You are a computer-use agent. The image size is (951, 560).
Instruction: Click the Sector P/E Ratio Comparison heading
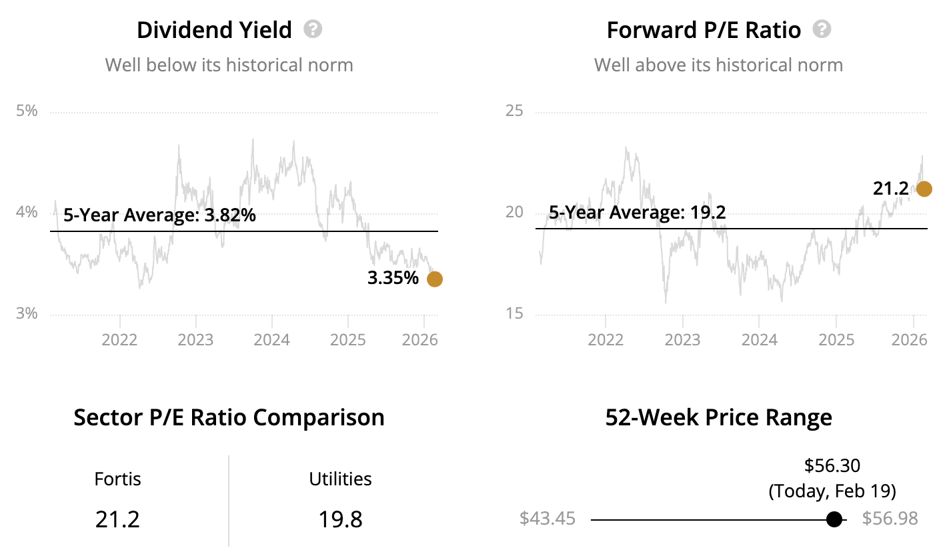click(x=229, y=417)
